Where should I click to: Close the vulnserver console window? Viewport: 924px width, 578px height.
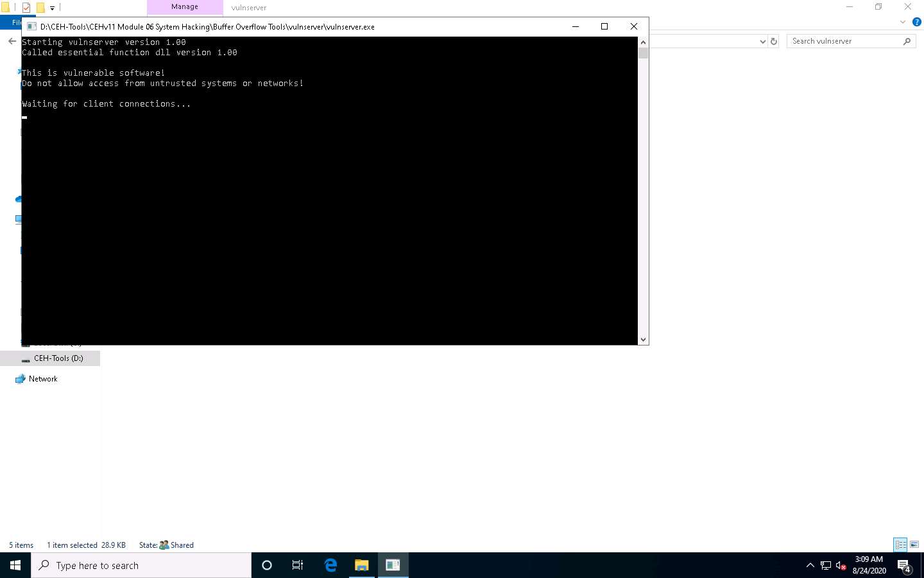coord(634,26)
